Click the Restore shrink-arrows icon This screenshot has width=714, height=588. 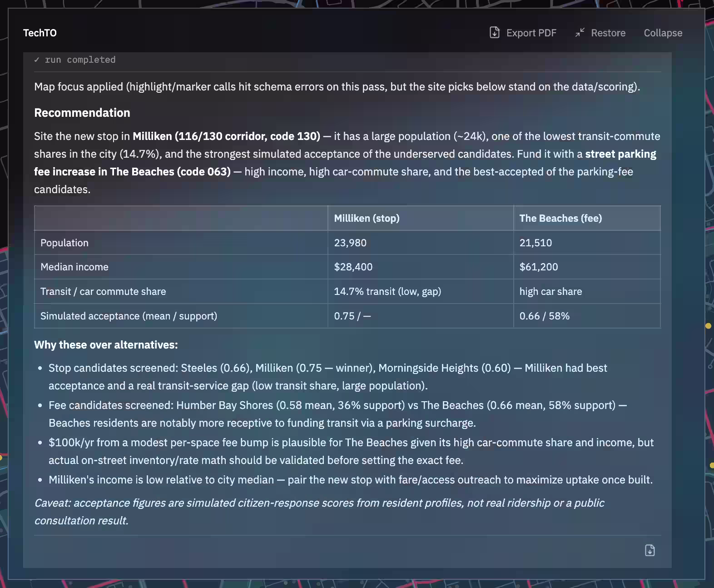(580, 33)
